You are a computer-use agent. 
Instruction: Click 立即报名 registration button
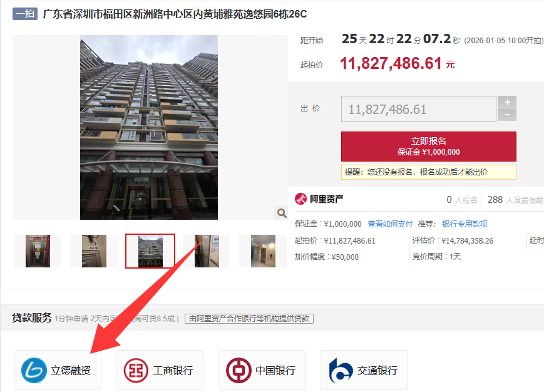point(428,147)
